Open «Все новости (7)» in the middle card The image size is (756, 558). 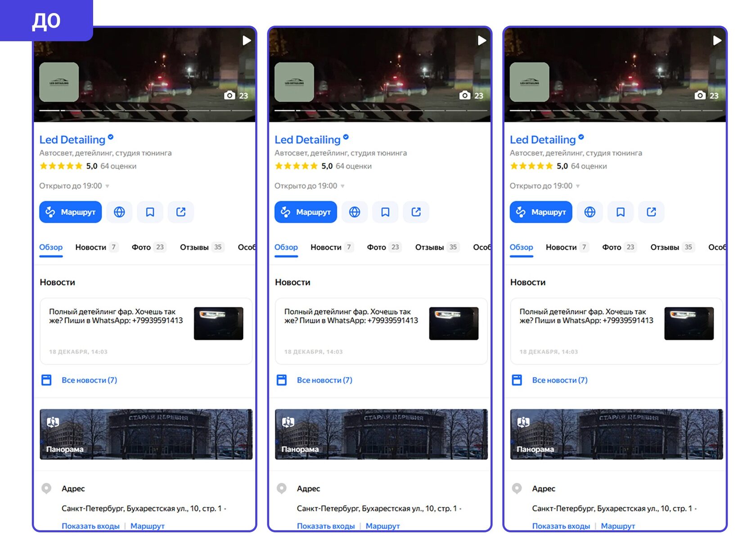(324, 380)
